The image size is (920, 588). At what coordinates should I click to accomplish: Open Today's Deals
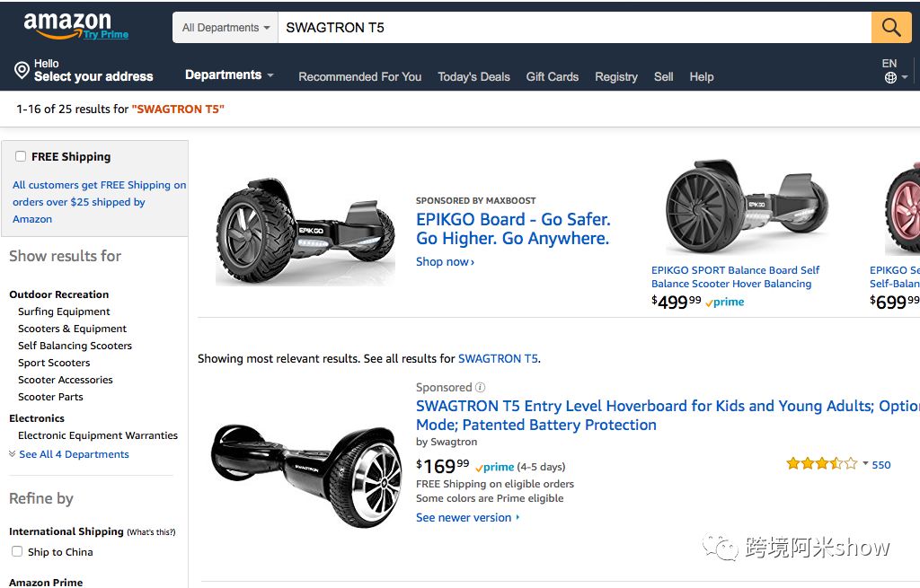[x=473, y=76]
